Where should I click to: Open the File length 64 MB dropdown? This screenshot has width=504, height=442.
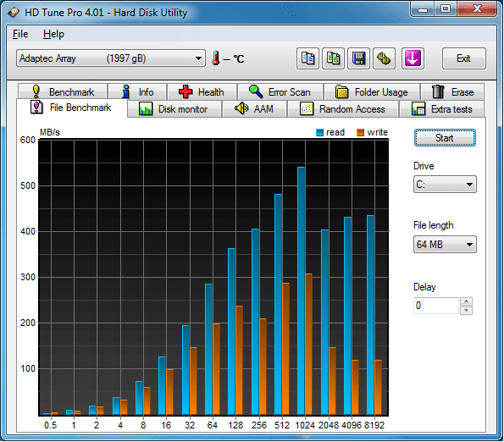445,245
